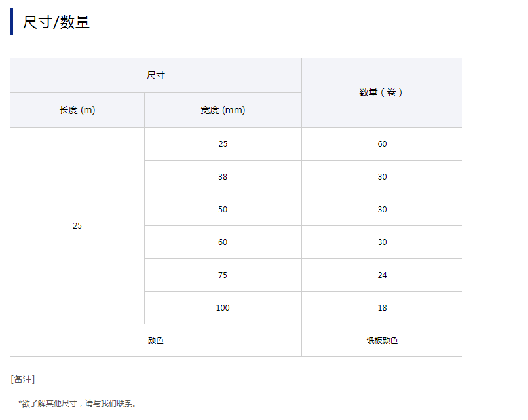Select the 尺寸 table header cell
Screen dimensions: 528x420
pyautogui.click(x=156, y=75)
